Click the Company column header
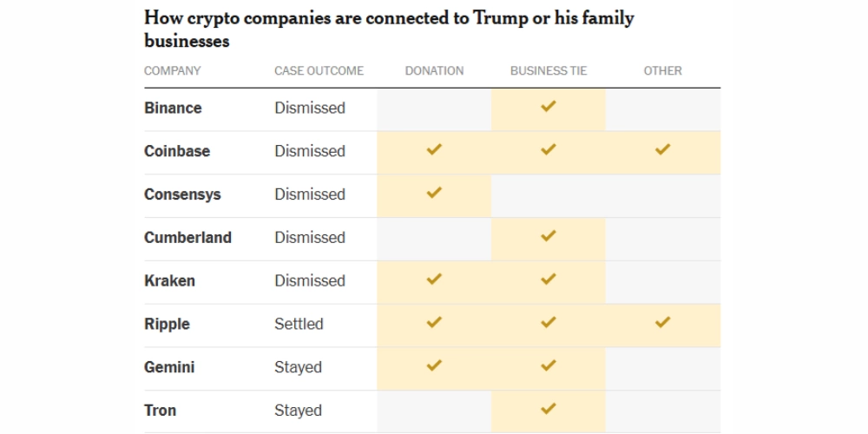This screenshot has height=434, width=868. (172, 70)
